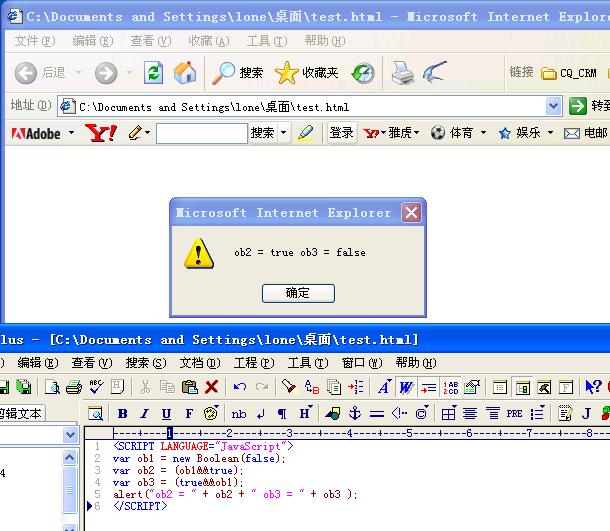Open the CQ_CRM links folder
The height and width of the screenshot is (531, 610).
click(569, 73)
